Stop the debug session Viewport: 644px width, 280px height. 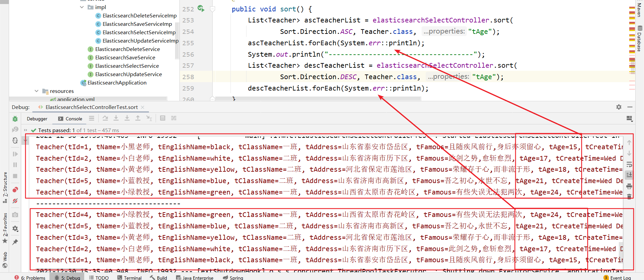click(x=15, y=176)
